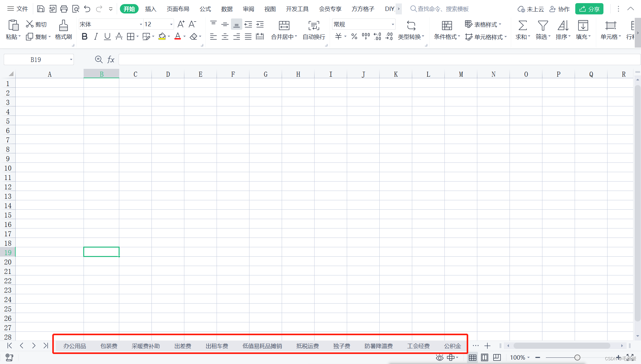Open Print Preview icon

pyautogui.click(x=75, y=9)
